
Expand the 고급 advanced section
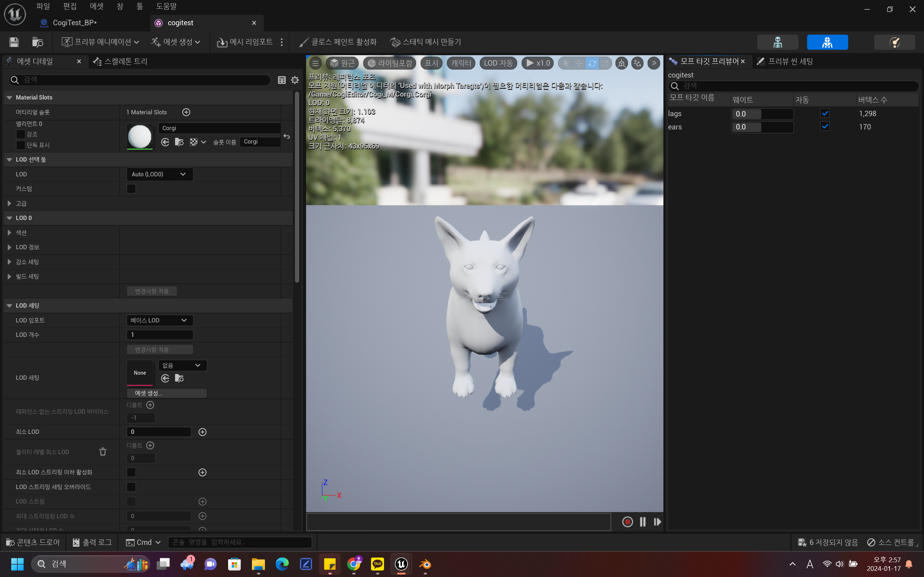9,203
